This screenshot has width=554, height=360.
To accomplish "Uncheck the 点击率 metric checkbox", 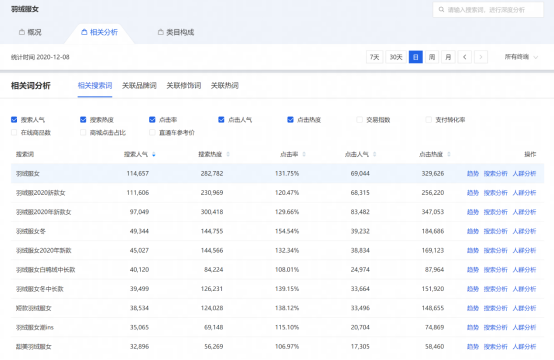I will click(152, 120).
